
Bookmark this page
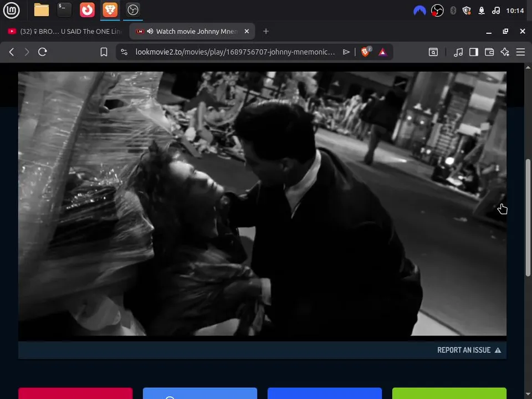click(104, 52)
